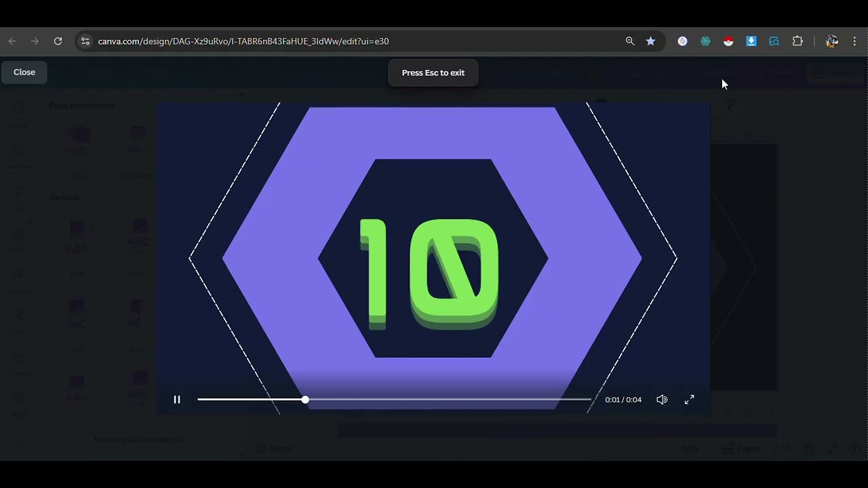Open the Chrome profile avatar
This screenshot has height=488, width=868.
tap(832, 41)
